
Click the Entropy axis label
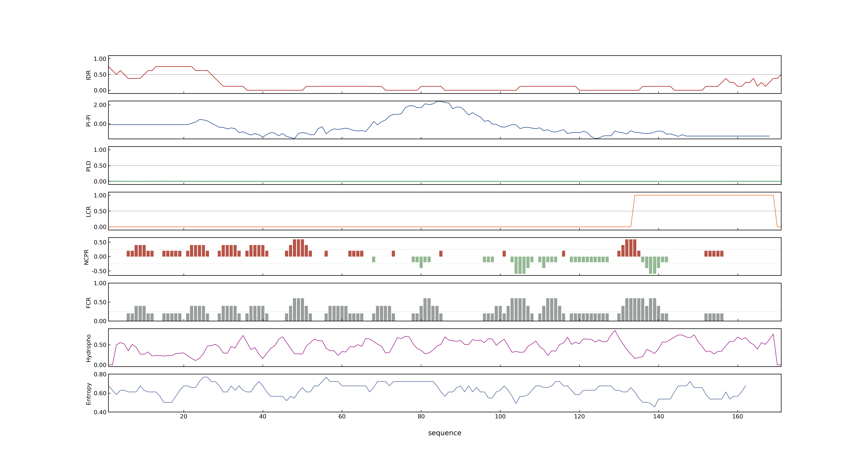click(88, 393)
